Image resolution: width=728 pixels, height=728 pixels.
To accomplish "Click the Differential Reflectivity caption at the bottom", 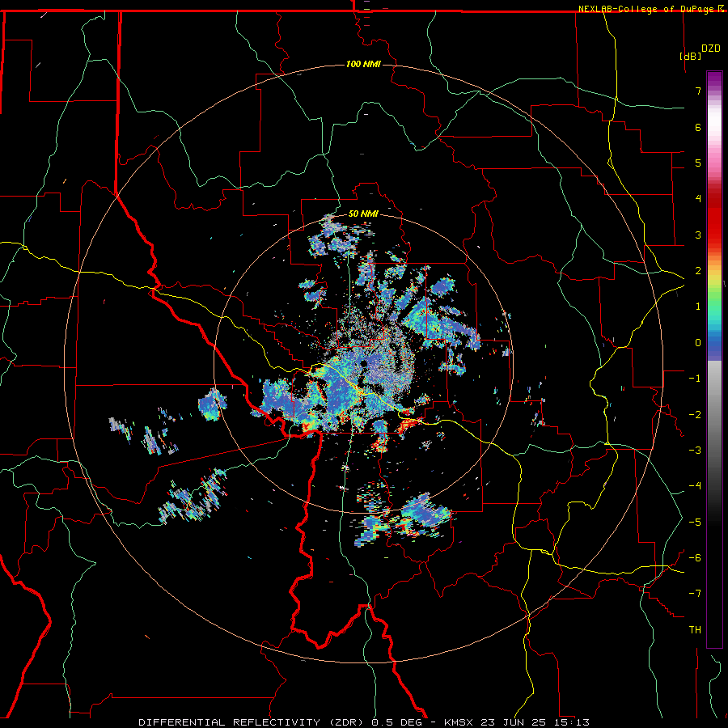I will 364,722.
